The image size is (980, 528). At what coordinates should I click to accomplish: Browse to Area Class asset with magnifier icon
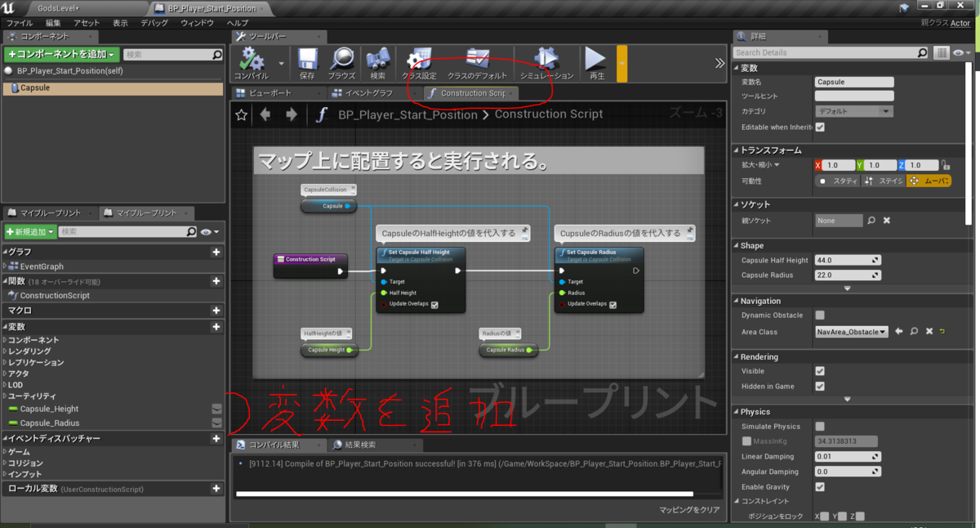[913, 332]
